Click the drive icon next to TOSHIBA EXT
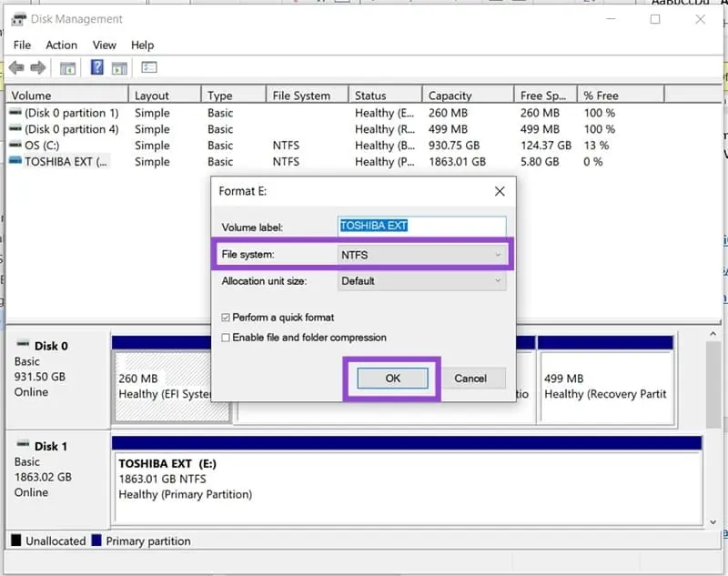Image resolution: width=728 pixels, height=576 pixels. click(15, 161)
